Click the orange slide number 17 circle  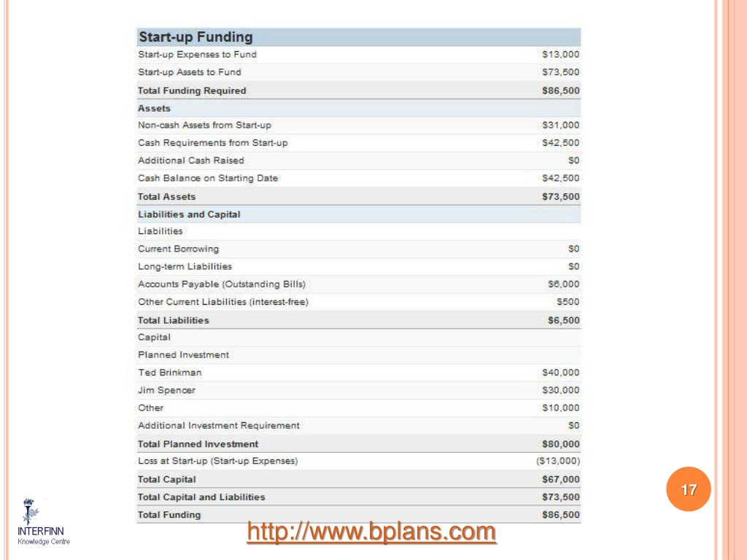(689, 489)
